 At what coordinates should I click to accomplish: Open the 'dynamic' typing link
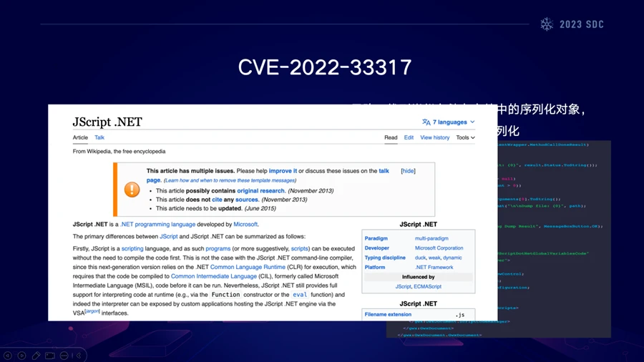(x=452, y=258)
